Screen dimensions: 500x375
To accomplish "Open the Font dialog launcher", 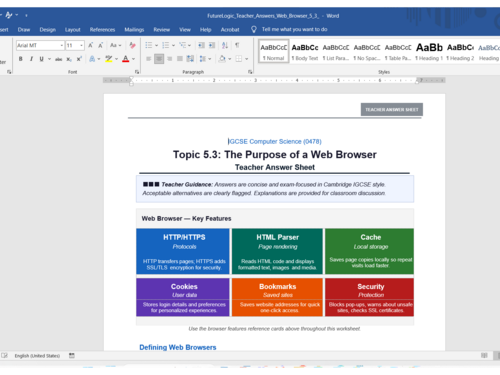I will [x=137, y=72].
